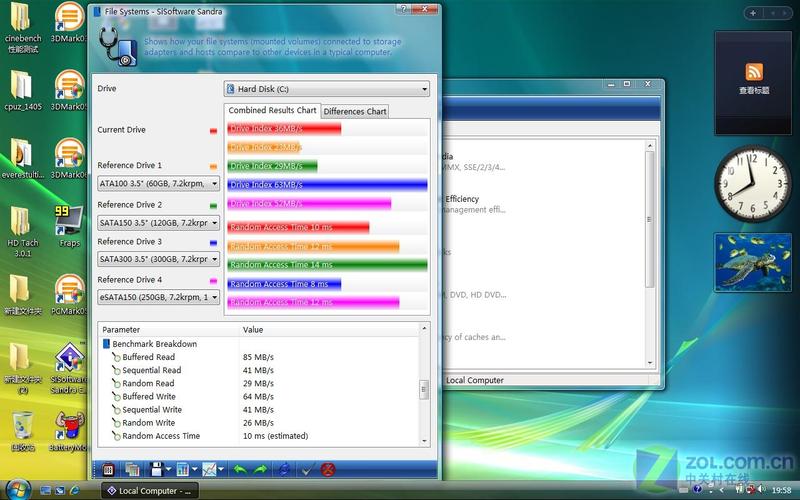Viewport: 800px width, 500px height.
Task: Click the Reference Drive 1 orange marker
Action: [213, 167]
